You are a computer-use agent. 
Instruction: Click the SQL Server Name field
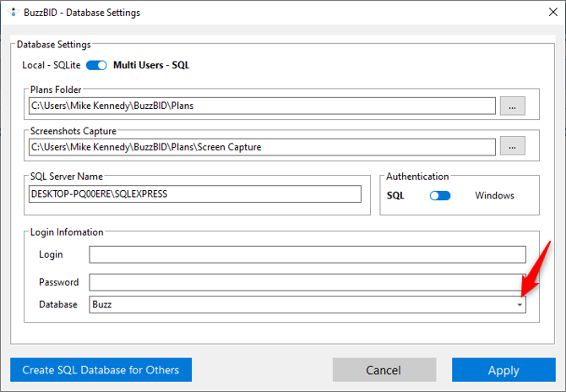click(x=194, y=194)
